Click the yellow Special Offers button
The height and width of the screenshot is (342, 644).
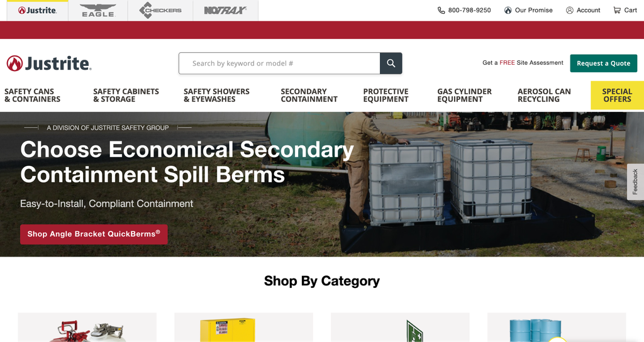pos(618,96)
